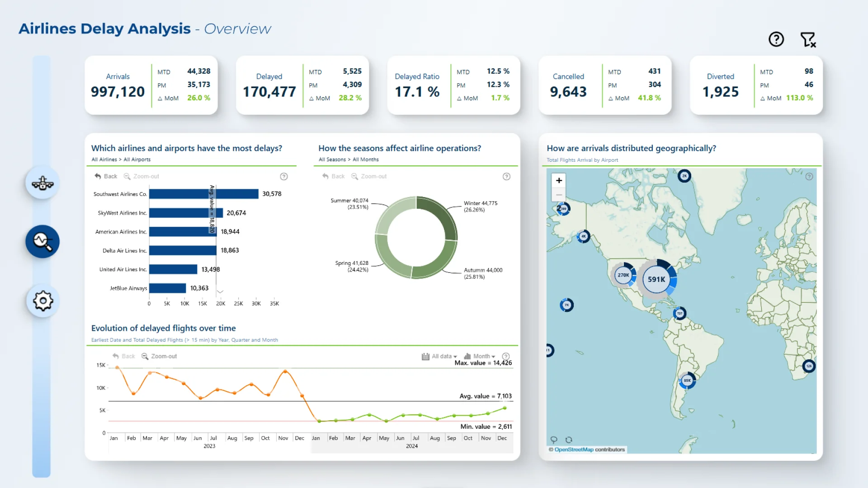Select the Southwest Airlines Co. bar
Viewport: 868px width, 488px height.
204,194
